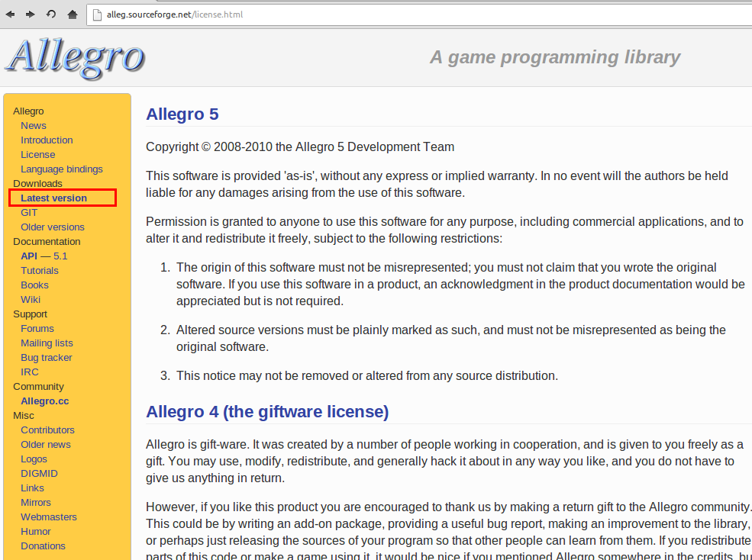Click the Allegro 4 giftware license heading
This screenshot has height=560, width=752.
pos(267,412)
